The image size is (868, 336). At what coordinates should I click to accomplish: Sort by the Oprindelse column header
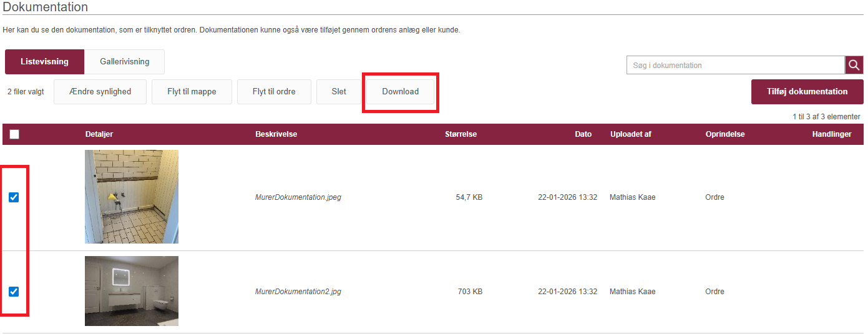click(x=724, y=134)
